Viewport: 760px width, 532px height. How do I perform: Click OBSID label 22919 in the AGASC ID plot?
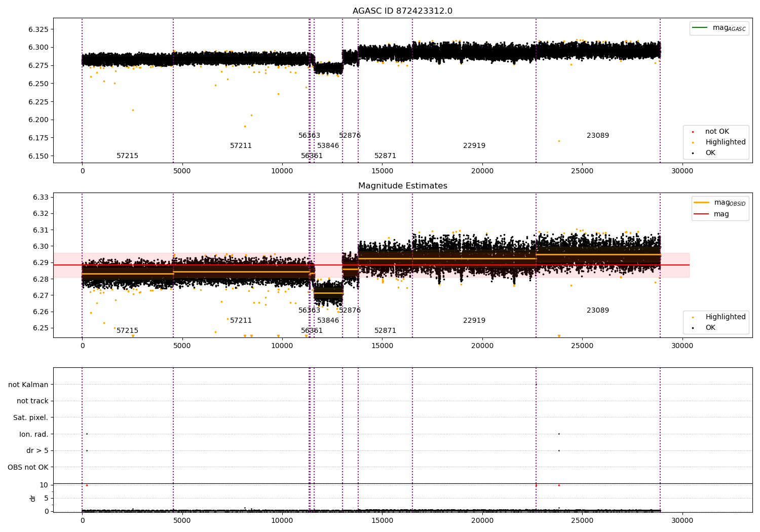pos(474,146)
